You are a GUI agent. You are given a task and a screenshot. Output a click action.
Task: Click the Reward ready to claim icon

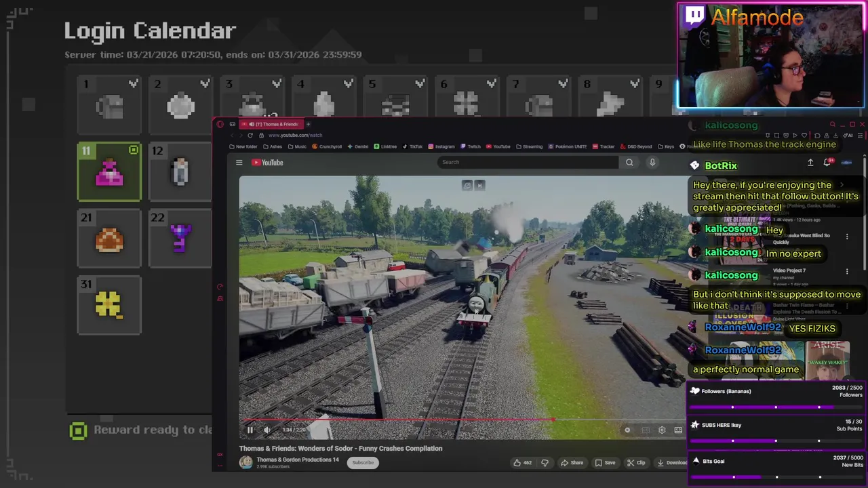coord(79,430)
